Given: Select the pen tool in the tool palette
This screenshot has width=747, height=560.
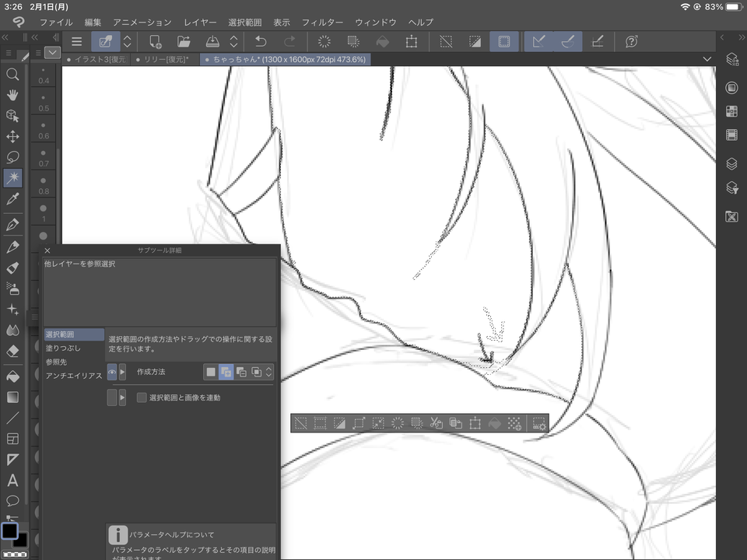Looking at the screenshot, I should 13,224.
